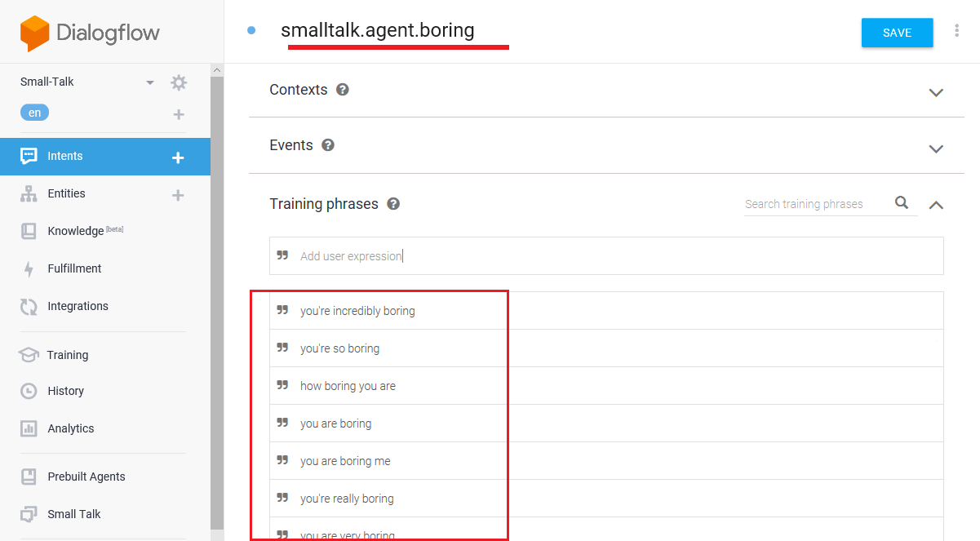Click plus icon to create new intent
The height and width of the screenshot is (541, 980).
tap(178, 157)
